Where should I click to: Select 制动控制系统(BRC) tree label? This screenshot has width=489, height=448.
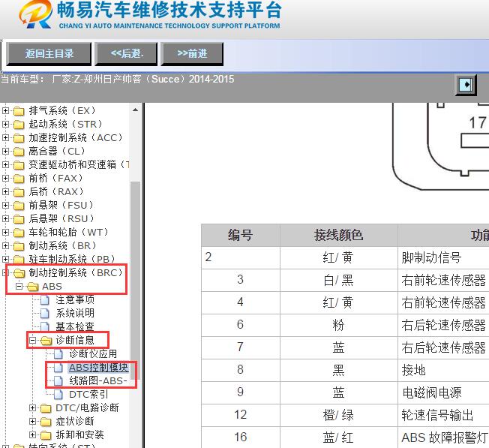coord(76,272)
